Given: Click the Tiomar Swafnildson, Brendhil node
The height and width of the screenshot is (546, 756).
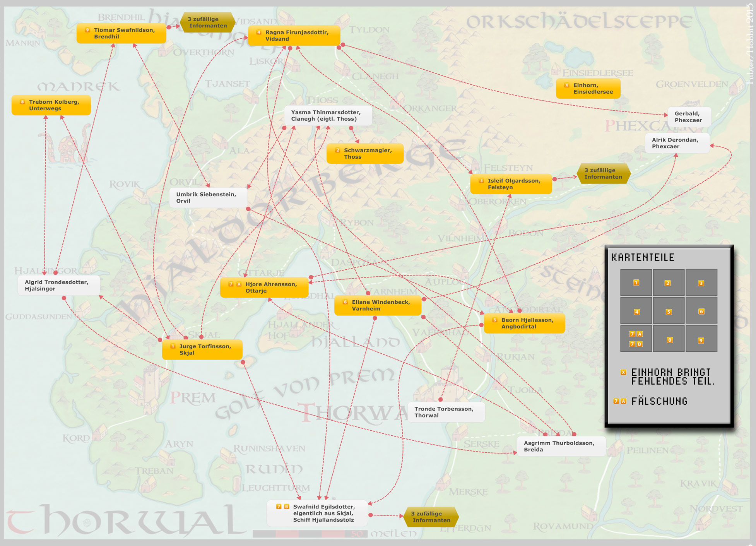Looking at the screenshot, I should tap(121, 33).
